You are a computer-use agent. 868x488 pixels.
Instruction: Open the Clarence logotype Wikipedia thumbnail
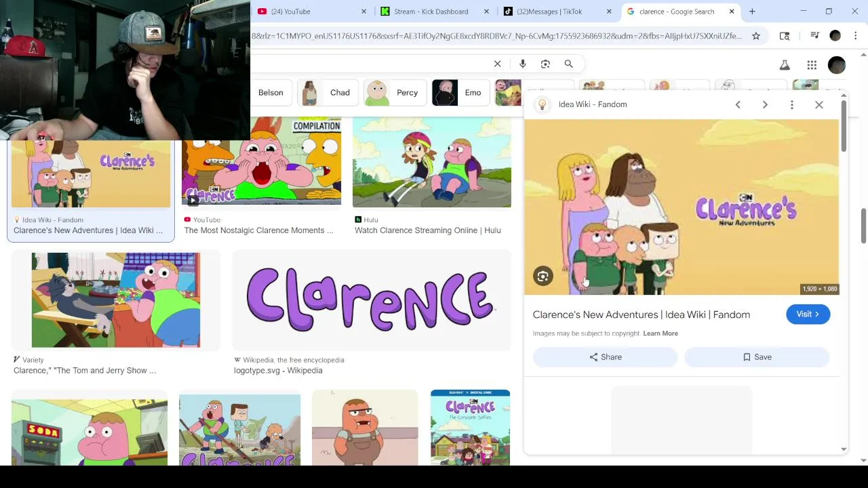click(372, 300)
